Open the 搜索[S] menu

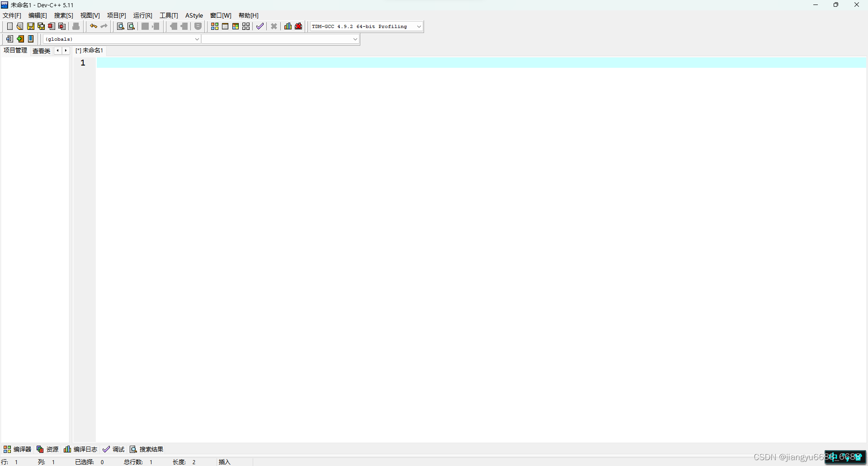[x=64, y=15]
